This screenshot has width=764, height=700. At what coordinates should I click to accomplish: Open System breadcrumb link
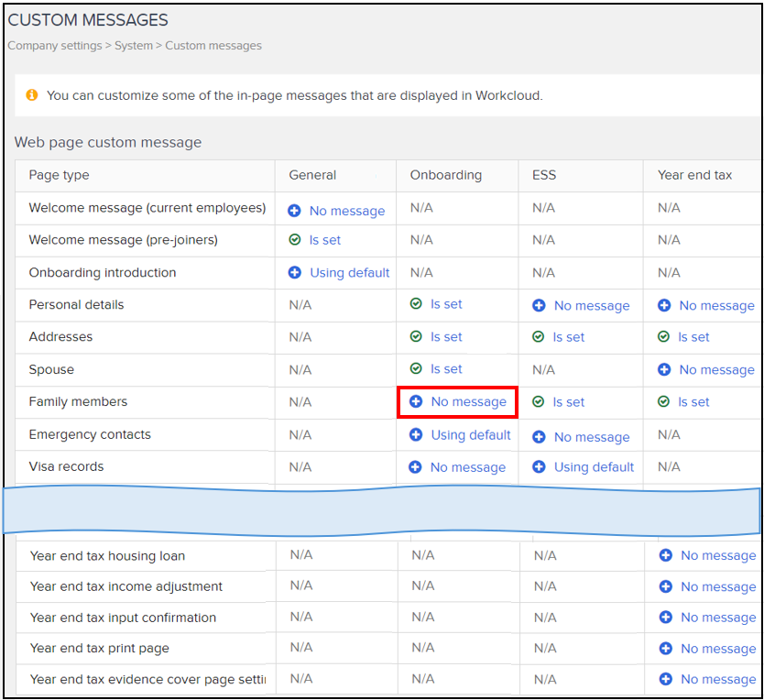pos(134,46)
